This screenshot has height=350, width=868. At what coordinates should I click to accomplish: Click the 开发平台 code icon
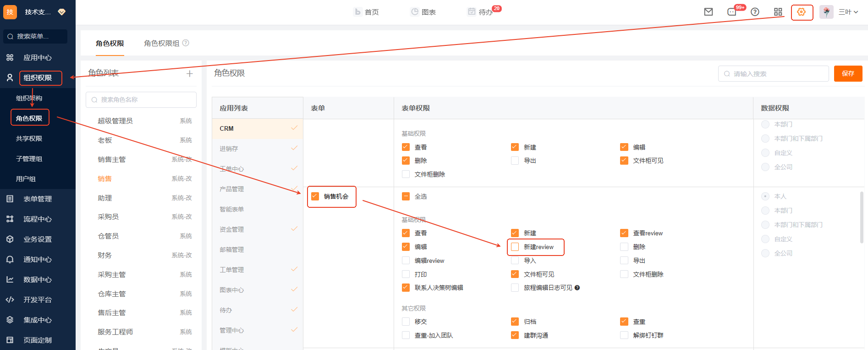[10, 300]
